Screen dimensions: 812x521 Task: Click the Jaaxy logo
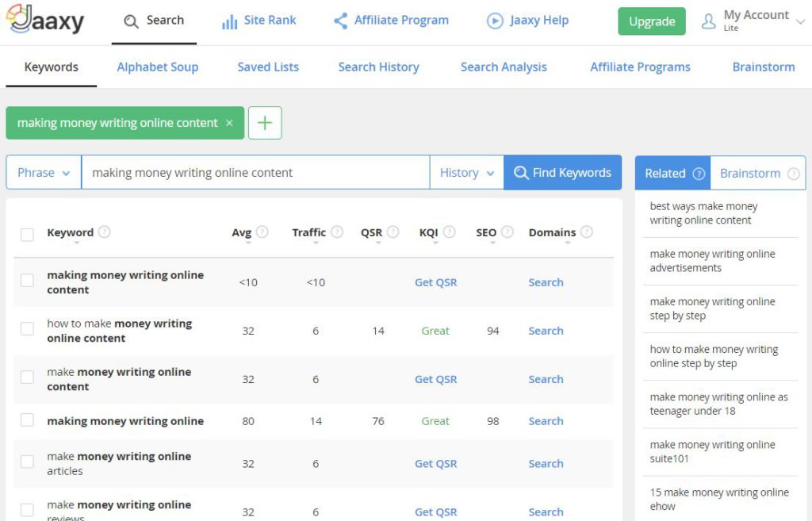click(x=45, y=20)
